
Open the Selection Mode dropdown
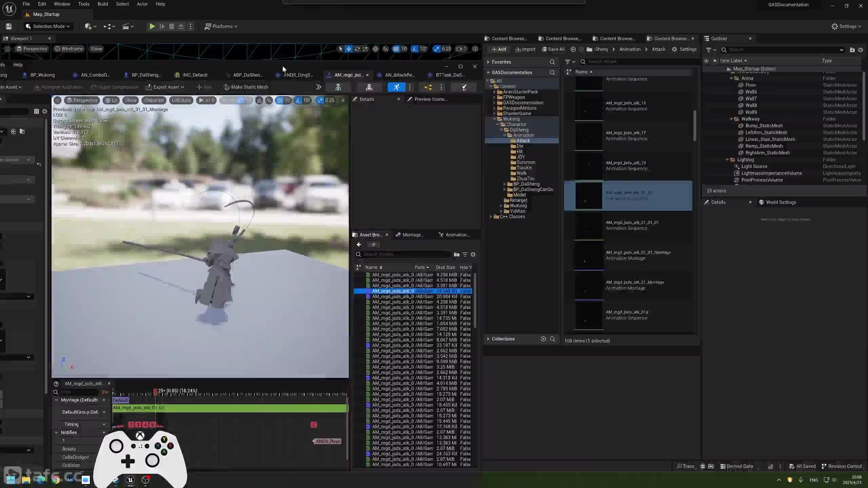tap(48, 26)
